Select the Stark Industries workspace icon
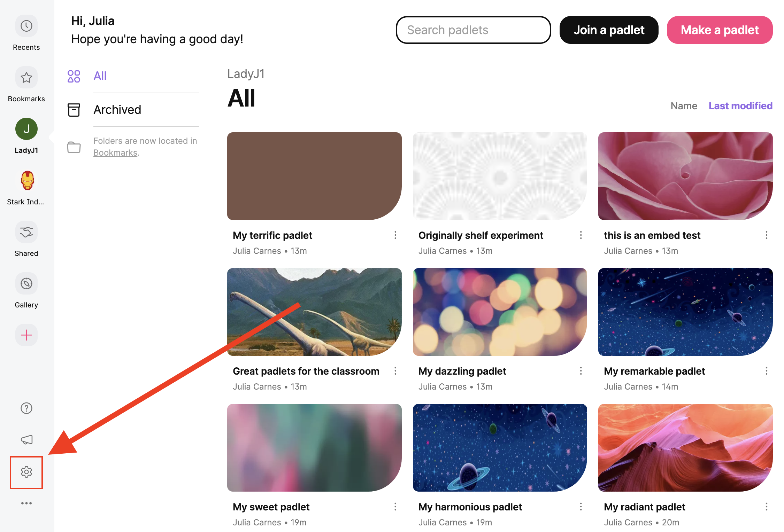 [27, 180]
